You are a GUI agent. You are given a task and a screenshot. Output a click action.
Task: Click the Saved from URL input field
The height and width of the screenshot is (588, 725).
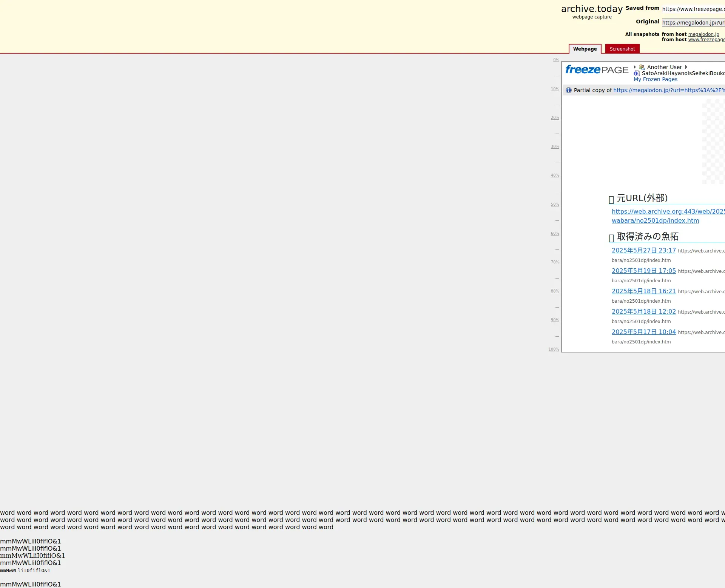click(693, 9)
